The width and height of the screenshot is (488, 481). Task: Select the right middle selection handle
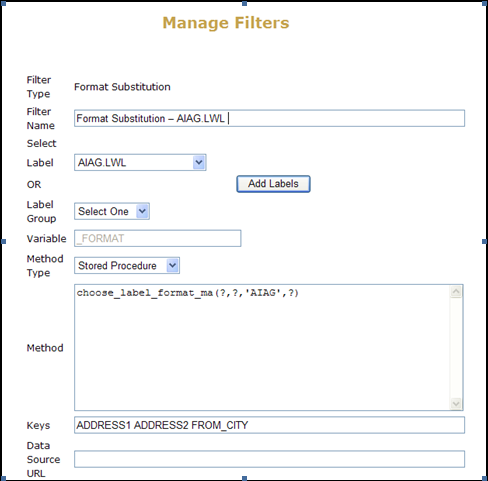tap(484, 241)
